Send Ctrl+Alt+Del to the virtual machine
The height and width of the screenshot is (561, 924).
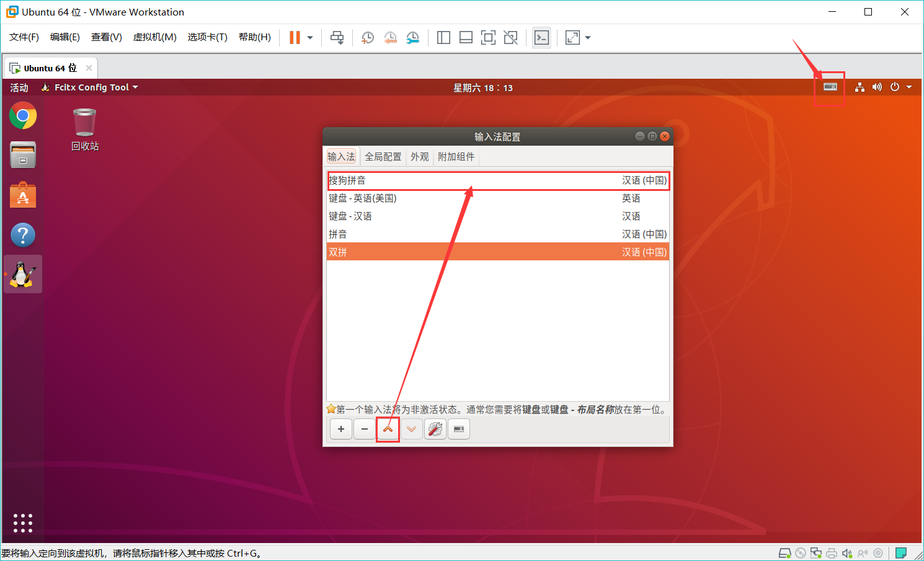337,38
